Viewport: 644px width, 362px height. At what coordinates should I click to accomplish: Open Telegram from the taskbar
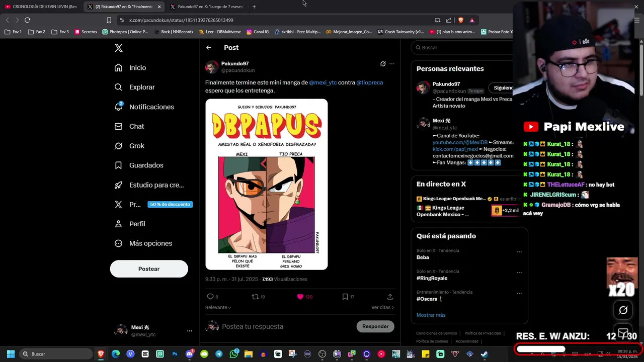point(219,354)
